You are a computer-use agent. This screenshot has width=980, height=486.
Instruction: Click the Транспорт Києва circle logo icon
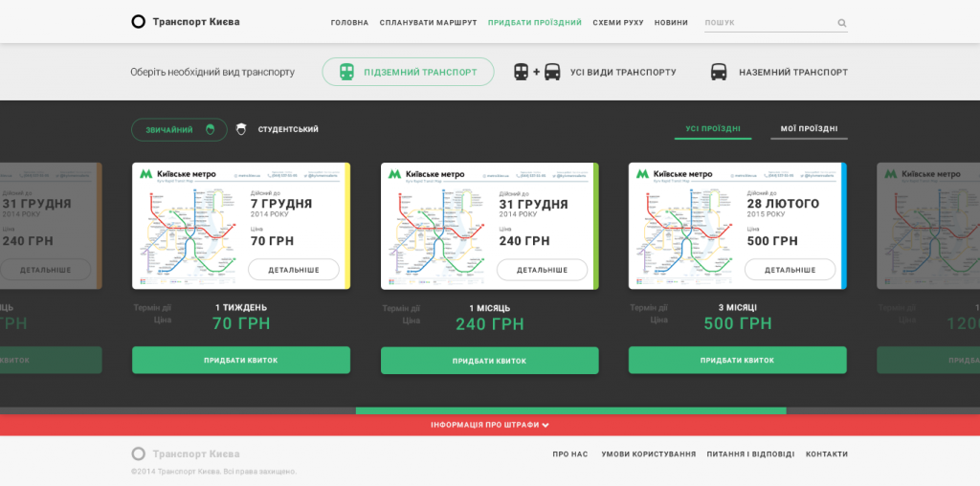[139, 22]
